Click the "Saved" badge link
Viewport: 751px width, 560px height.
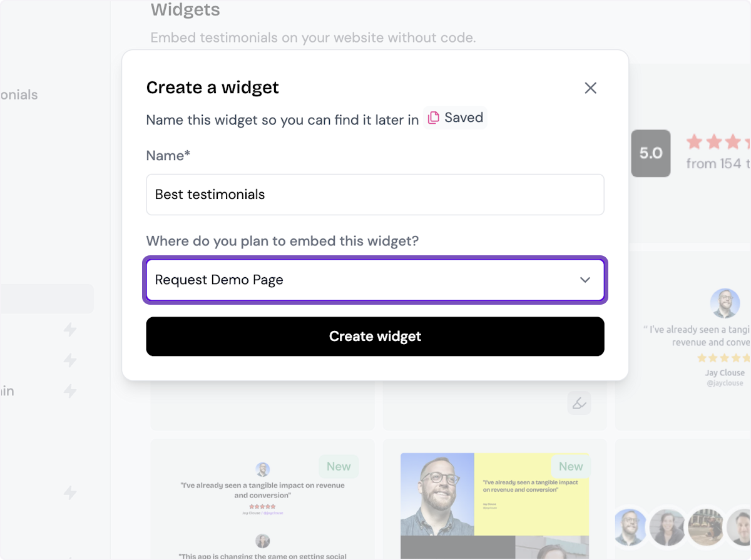(x=455, y=117)
